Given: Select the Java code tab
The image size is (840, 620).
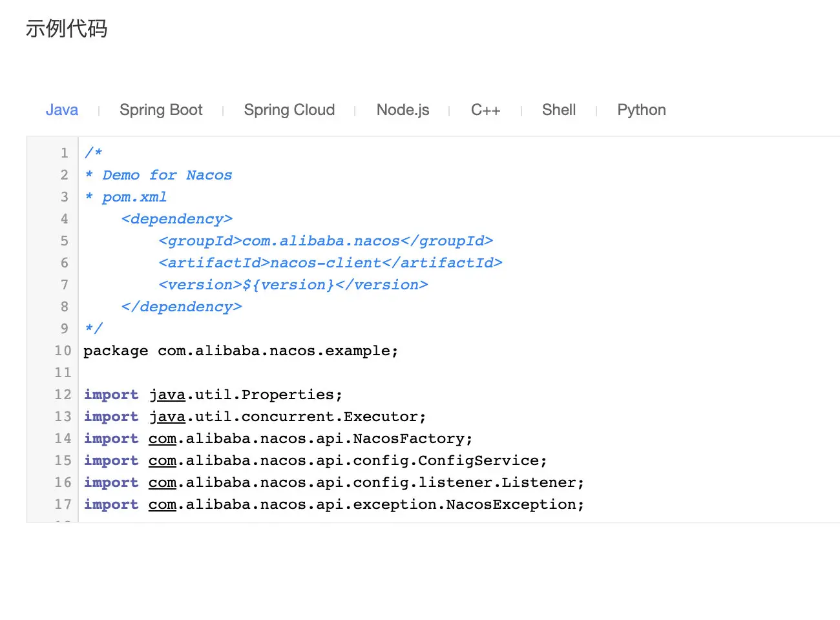Looking at the screenshot, I should tap(62, 110).
